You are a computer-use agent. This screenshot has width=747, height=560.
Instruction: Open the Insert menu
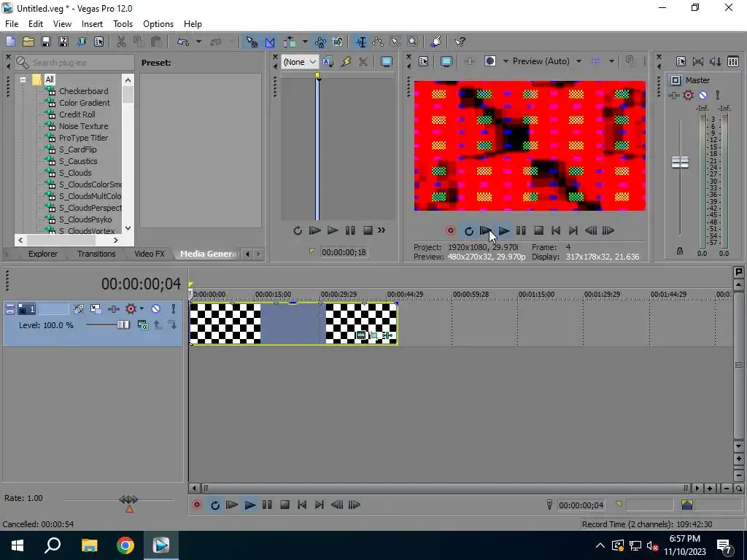pos(92,24)
